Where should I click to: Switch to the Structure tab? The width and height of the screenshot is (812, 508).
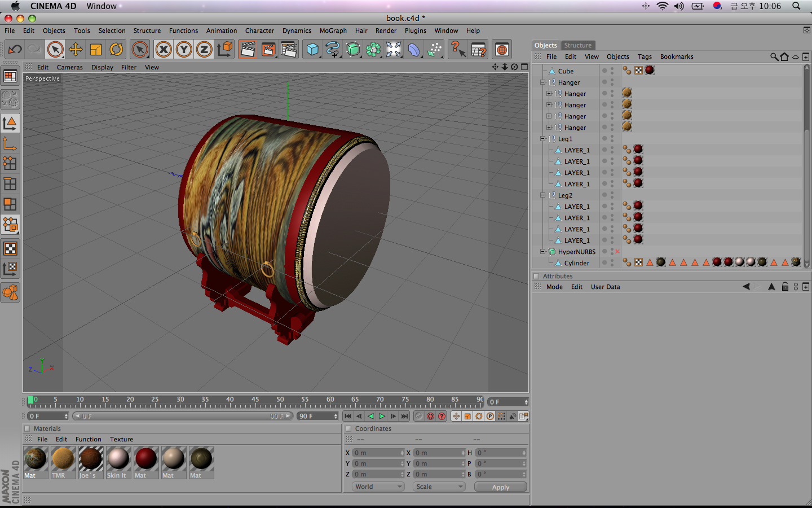pyautogui.click(x=578, y=45)
